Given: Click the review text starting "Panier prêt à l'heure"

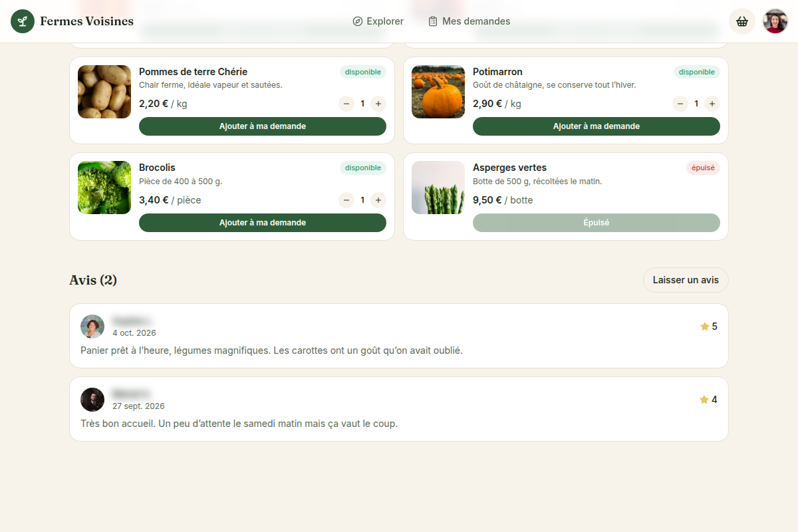Looking at the screenshot, I should point(271,350).
